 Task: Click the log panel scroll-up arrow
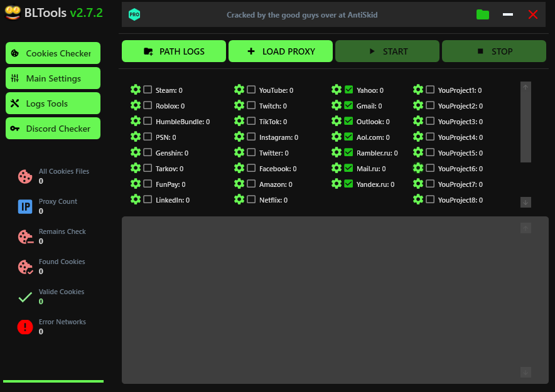[525, 228]
